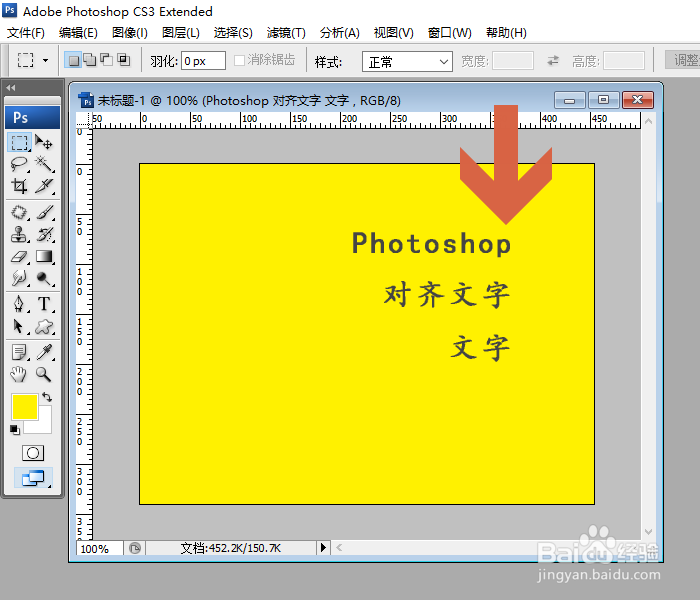700x600 pixels.
Task: Select the Spot Healing Brush tool
Action: tap(19, 212)
